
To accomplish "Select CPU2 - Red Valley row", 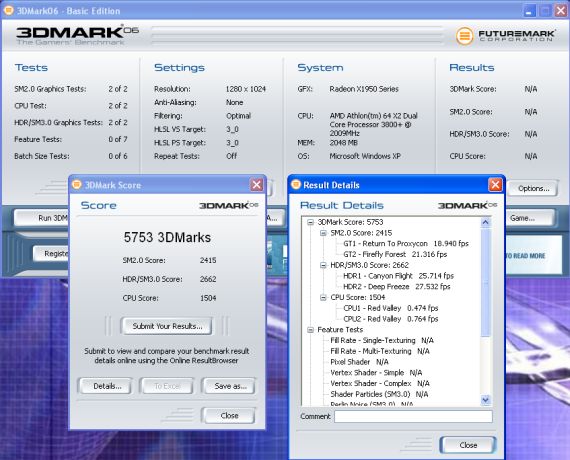I will (390, 319).
